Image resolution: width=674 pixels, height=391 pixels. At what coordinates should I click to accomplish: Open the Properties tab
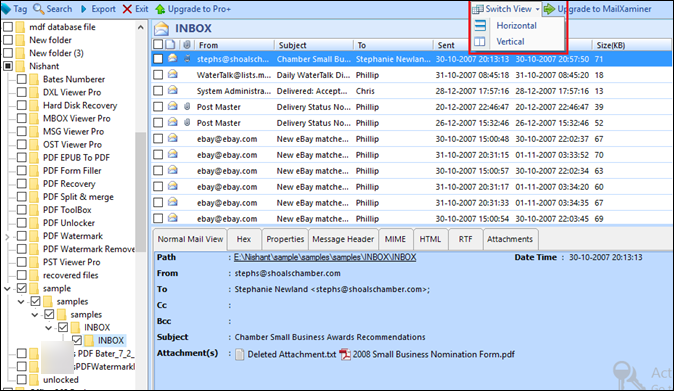pyautogui.click(x=285, y=239)
